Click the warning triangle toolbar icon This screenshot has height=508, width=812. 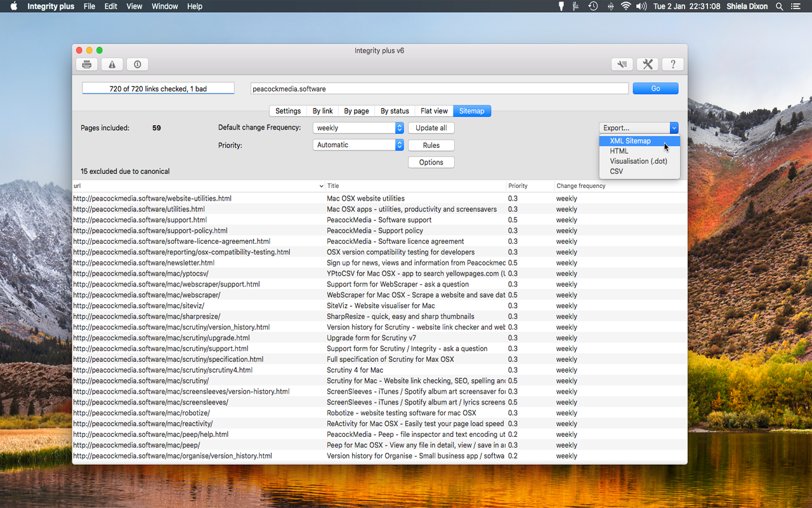(x=112, y=64)
